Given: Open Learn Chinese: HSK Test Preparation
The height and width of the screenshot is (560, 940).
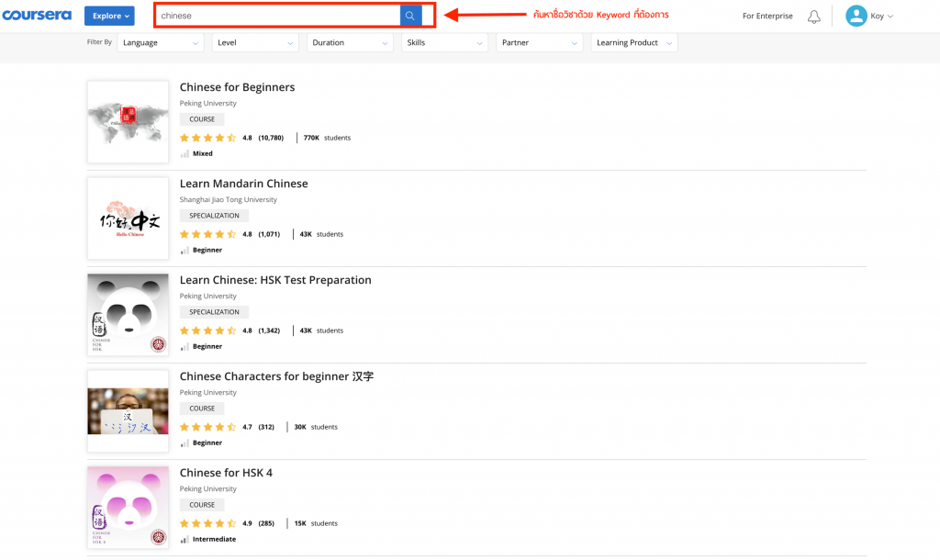Looking at the screenshot, I should [275, 280].
